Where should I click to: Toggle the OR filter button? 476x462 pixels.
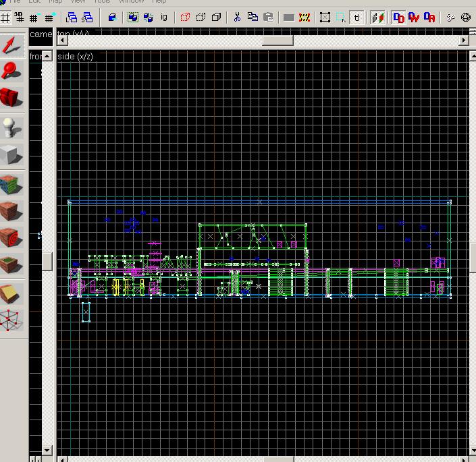(x=429, y=18)
